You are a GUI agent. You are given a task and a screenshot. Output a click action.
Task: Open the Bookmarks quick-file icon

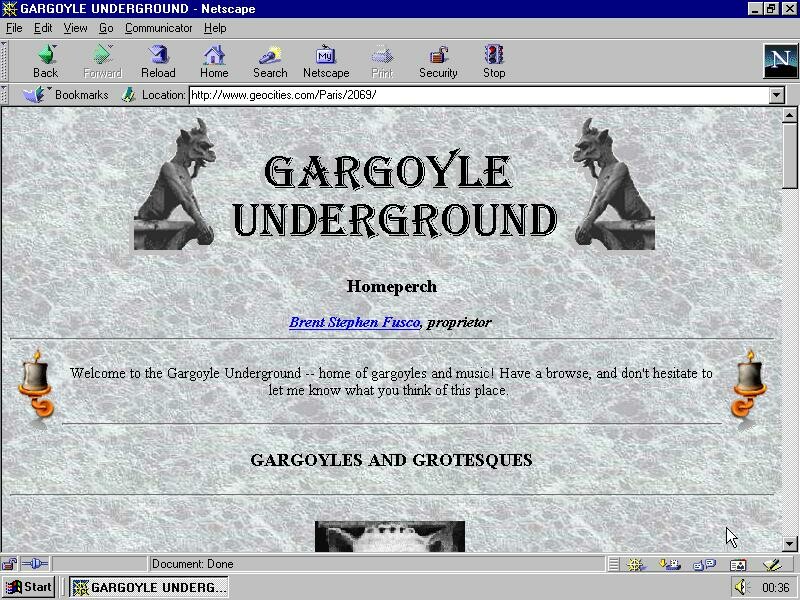pyautogui.click(x=35, y=94)
